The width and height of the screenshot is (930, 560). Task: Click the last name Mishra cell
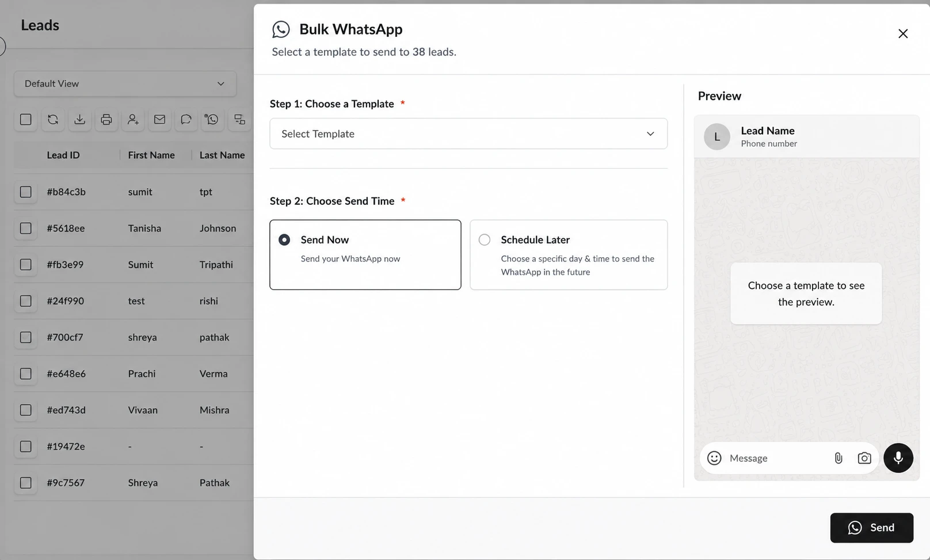(214, 410)
